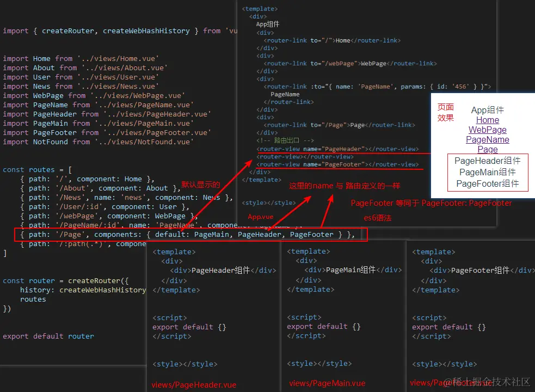
Task: Open the WebPage link in page preview
Action: pos(488,130)
